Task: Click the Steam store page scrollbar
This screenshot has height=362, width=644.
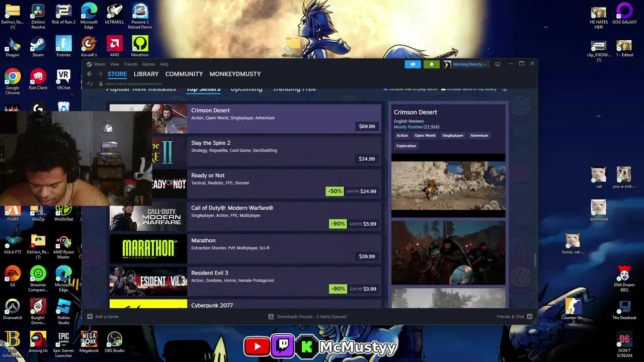Action: pyautogui.click(x=535, y=260)
